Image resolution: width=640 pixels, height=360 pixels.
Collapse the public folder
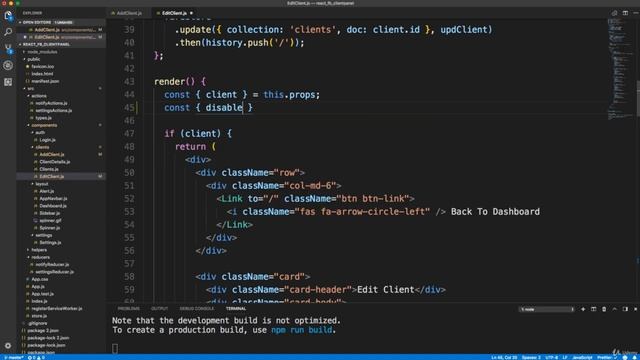point(33,59)
